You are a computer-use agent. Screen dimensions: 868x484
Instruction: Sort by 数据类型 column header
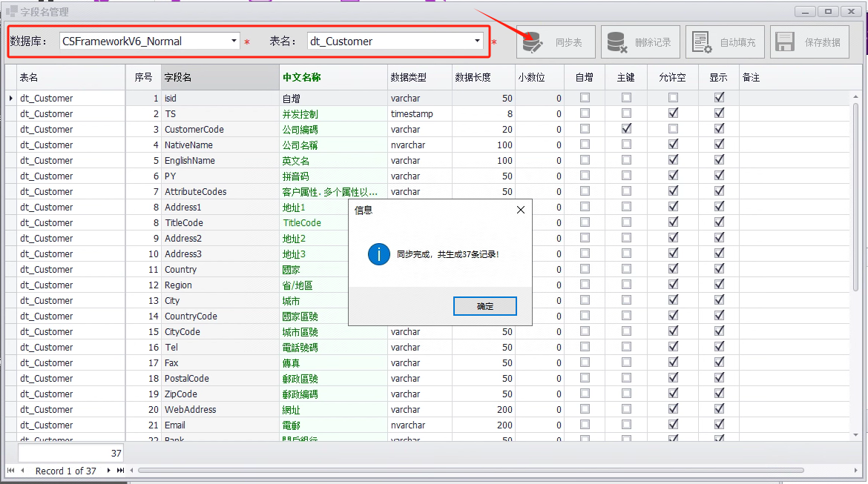(x=419, y=77)
